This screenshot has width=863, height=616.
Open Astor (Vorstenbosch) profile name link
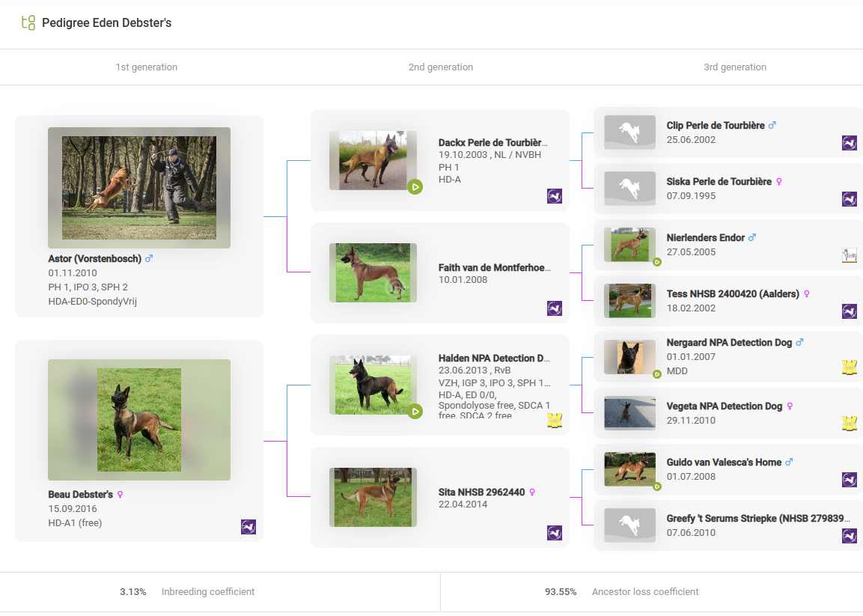(95, 259)
